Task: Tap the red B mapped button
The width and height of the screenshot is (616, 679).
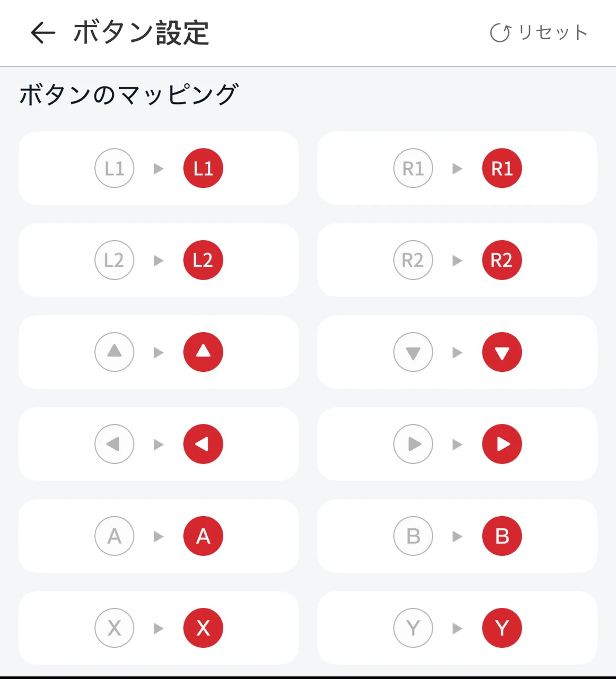Action: tap(501, 536)
